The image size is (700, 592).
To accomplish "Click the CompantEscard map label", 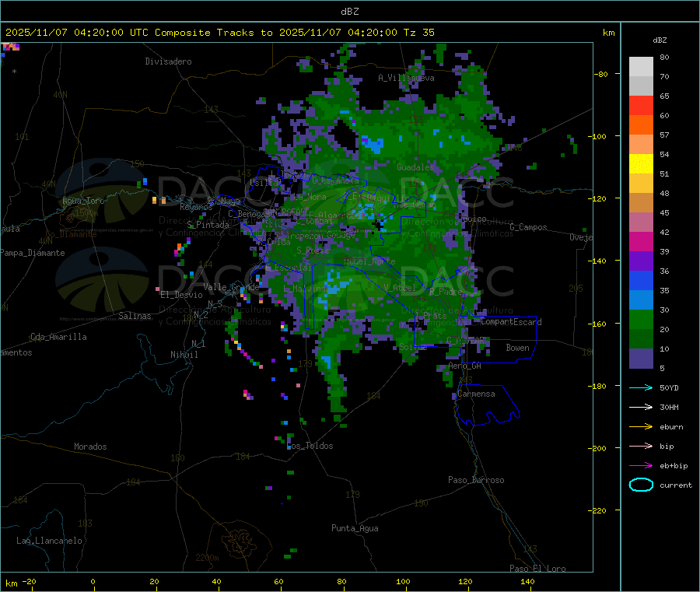I will [x=511, y=322].
